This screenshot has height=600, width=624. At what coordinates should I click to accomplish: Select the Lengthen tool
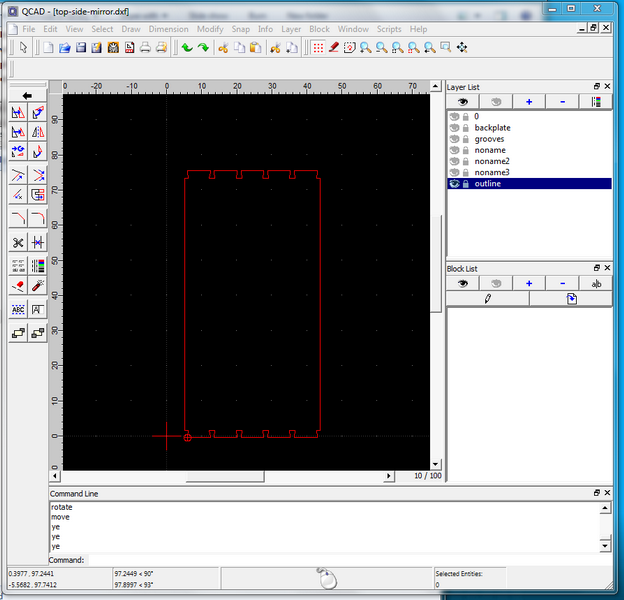(18, 195)
